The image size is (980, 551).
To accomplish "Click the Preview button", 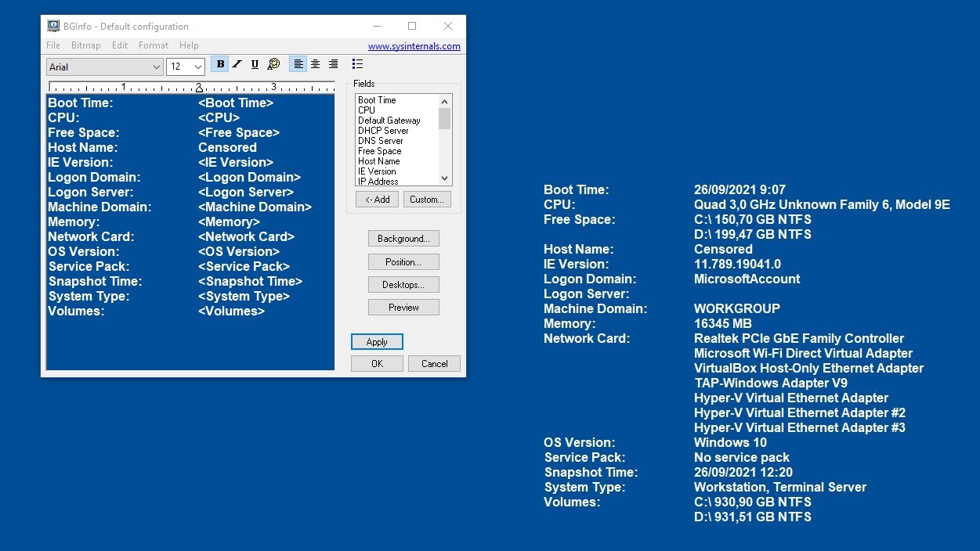I will [x=403, y=308].
